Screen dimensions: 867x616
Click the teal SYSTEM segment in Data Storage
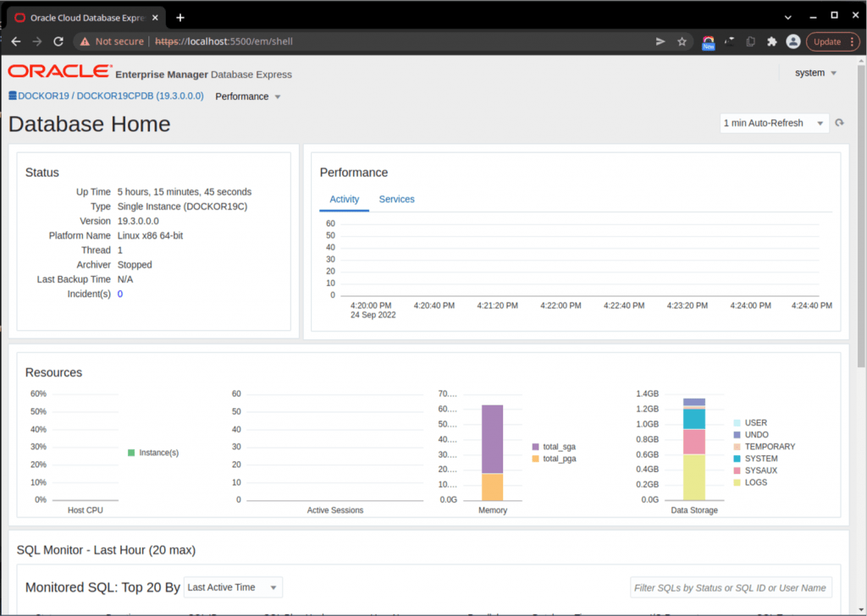pos(694,419)
